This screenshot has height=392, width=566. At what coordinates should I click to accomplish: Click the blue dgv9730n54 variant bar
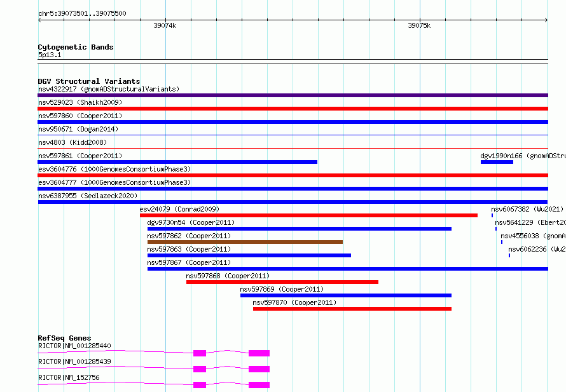tap(300, 229)
